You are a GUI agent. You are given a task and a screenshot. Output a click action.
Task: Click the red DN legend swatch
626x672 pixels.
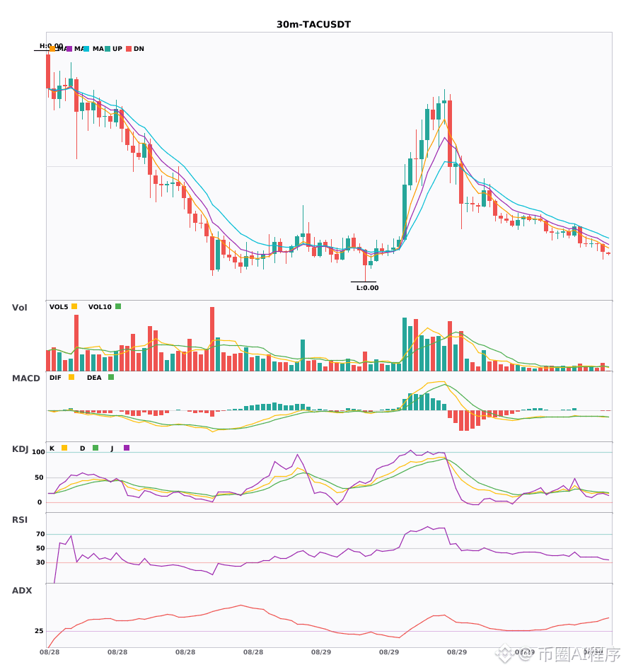[129, 49]
